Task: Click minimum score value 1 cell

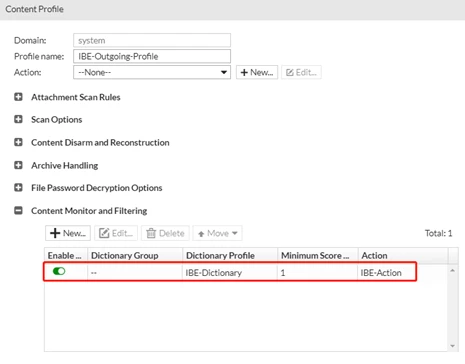Action: 318,273
